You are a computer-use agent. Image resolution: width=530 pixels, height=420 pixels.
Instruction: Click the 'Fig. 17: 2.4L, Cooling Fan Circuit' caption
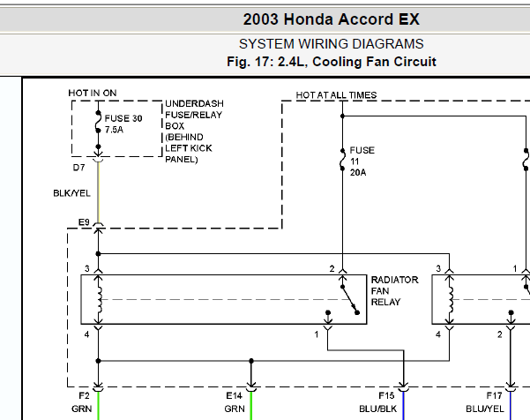[332, 62]
